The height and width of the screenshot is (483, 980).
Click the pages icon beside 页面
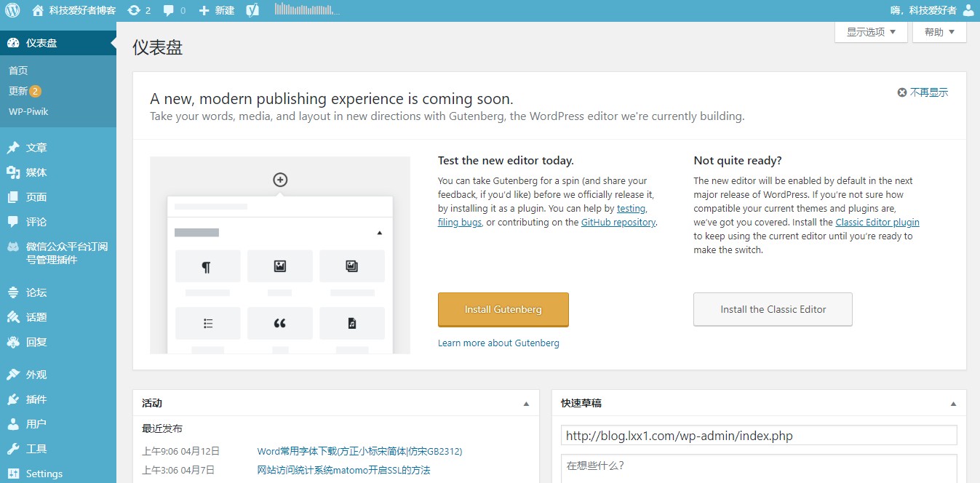pyautogui.click(x=13, y=197)
